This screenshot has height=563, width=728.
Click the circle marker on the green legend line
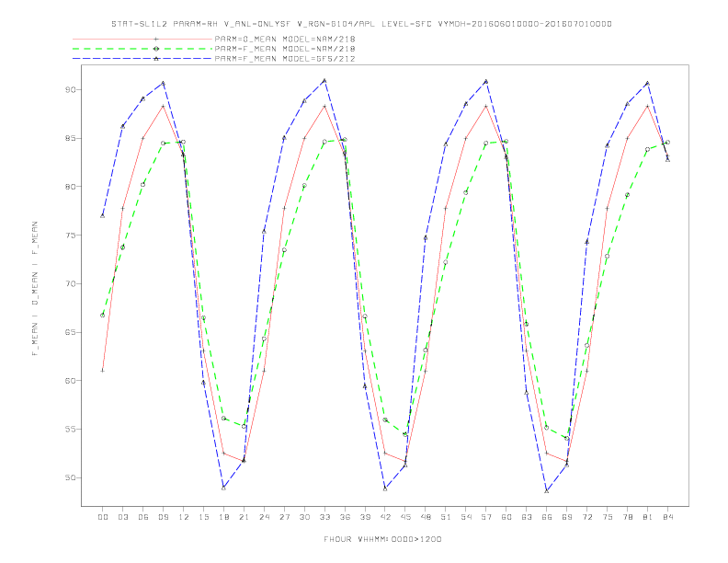156,49
